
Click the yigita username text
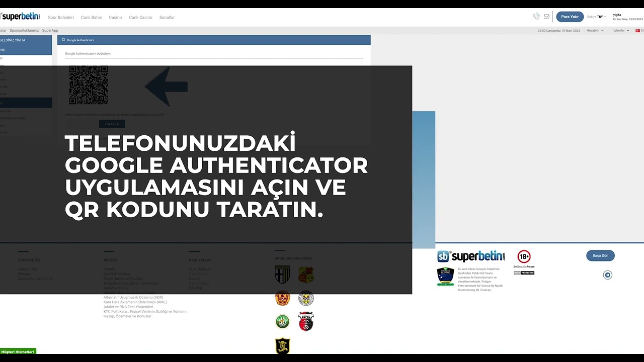coord(617,15)
